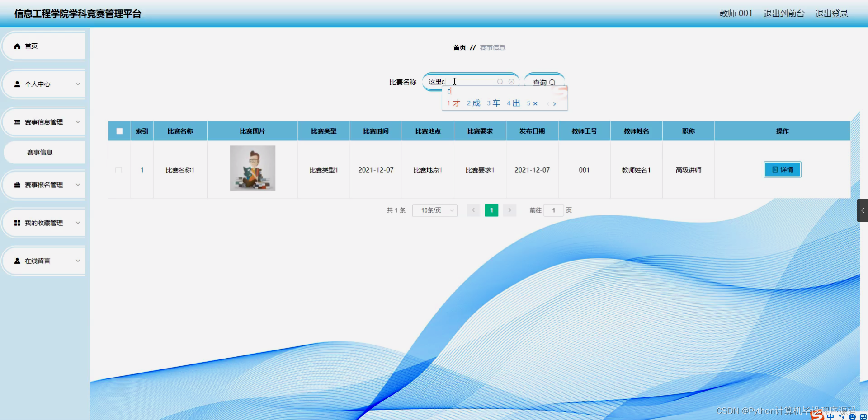Screen dimensions: 868x420
Task: Click the person icon next to 个人中心
Action: (17, 84)
